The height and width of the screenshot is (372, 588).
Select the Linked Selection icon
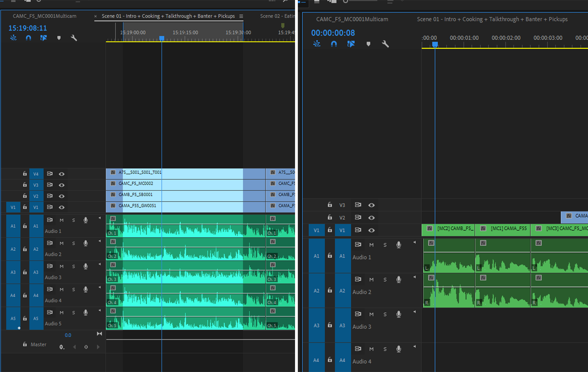coord(43,38)
